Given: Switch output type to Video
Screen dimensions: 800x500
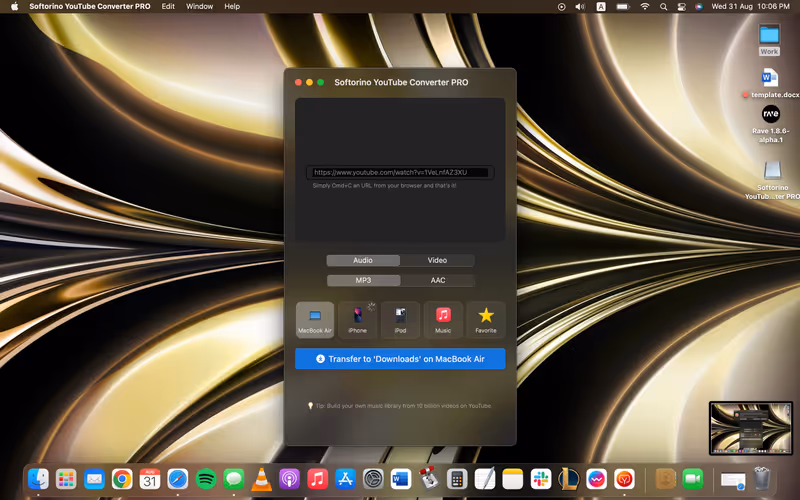Looking at the screenshot, I should [437, 260].
